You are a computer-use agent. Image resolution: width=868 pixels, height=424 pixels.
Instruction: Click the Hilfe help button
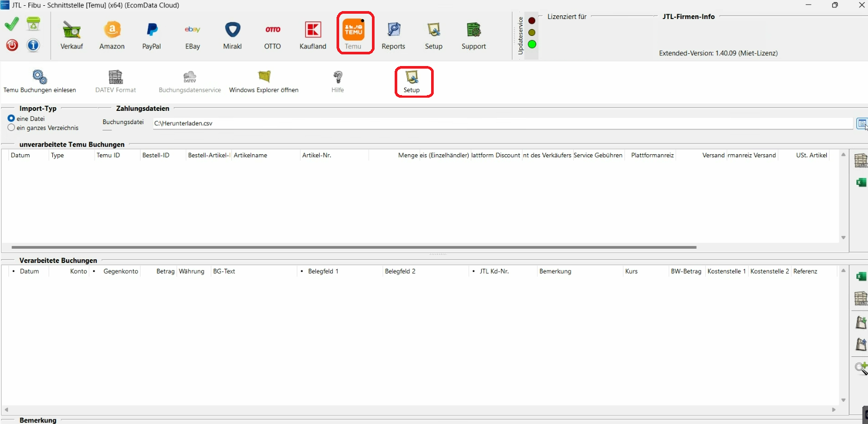(338, 82)
